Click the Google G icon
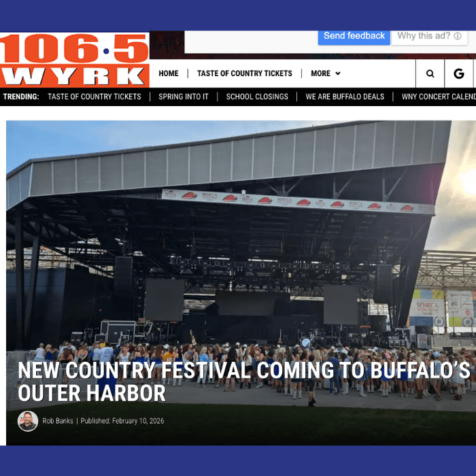 pyautogui.click(x=459, y=73)
